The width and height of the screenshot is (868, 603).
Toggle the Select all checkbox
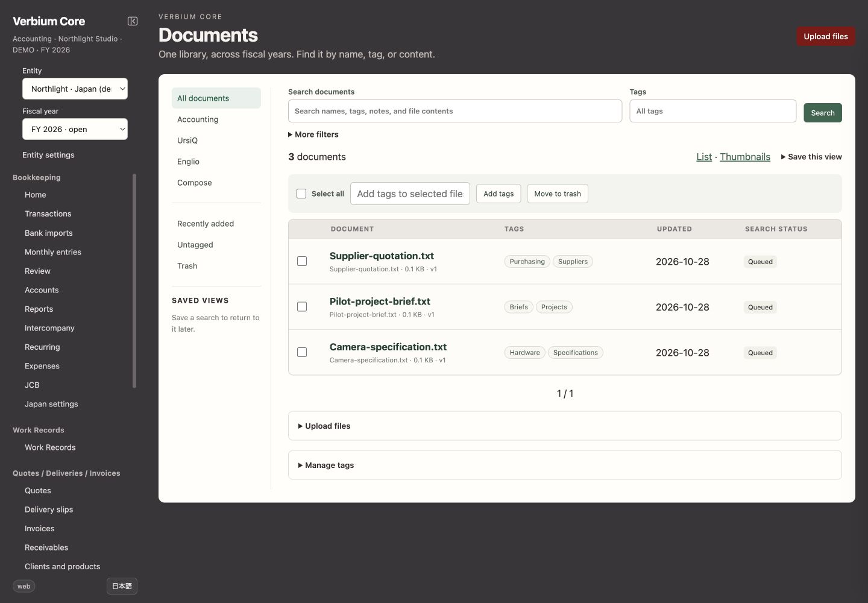point(301,194)
